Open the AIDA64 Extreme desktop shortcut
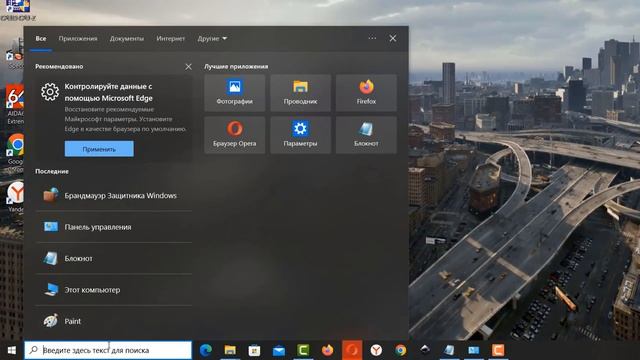640x360 pixels. [x=15, y=104]
